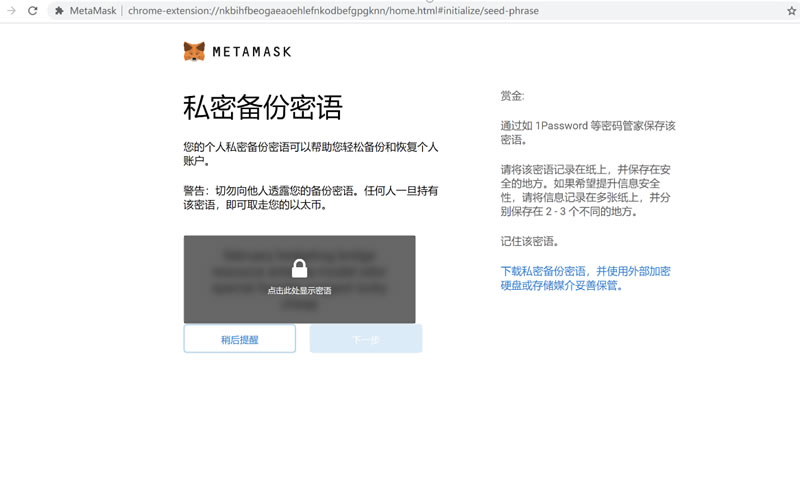This screenshot has width=800, height=479.
Task: Click the browser forward arrow
Action: (9, 10)
